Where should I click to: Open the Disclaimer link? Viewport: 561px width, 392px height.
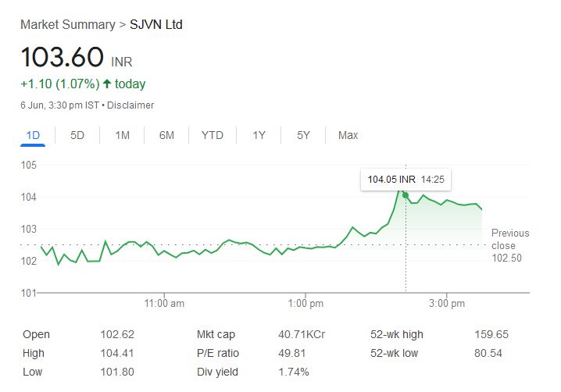pyautogui.click(x=130, y=105)
